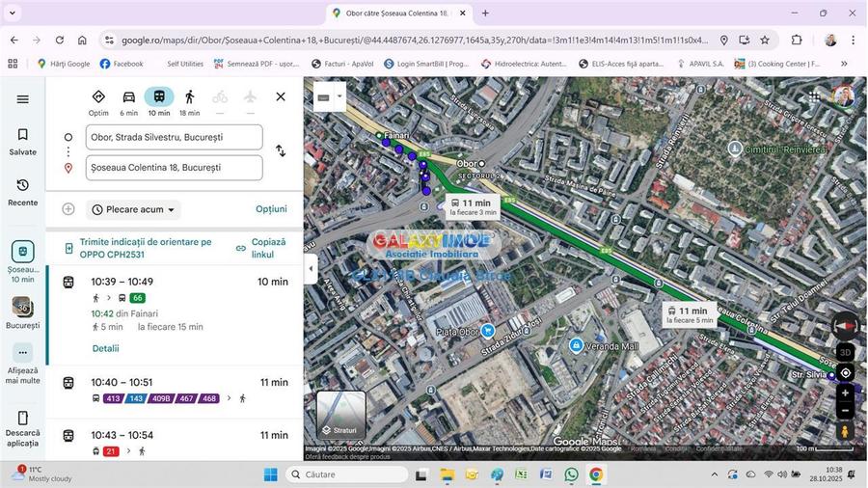
Task: Open the Șoseaua directions item in the sidebar
Action: [x=23, y=261]
